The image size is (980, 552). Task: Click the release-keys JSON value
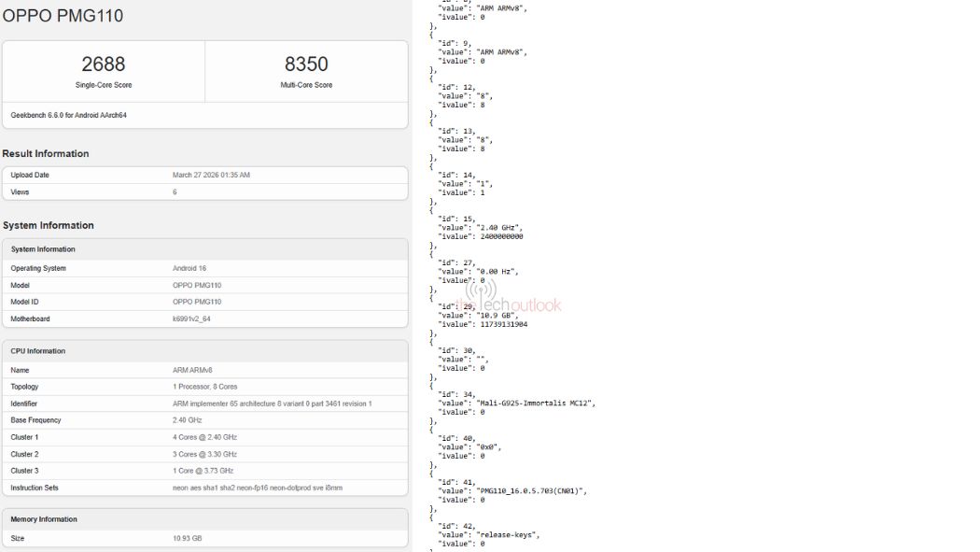508,534
